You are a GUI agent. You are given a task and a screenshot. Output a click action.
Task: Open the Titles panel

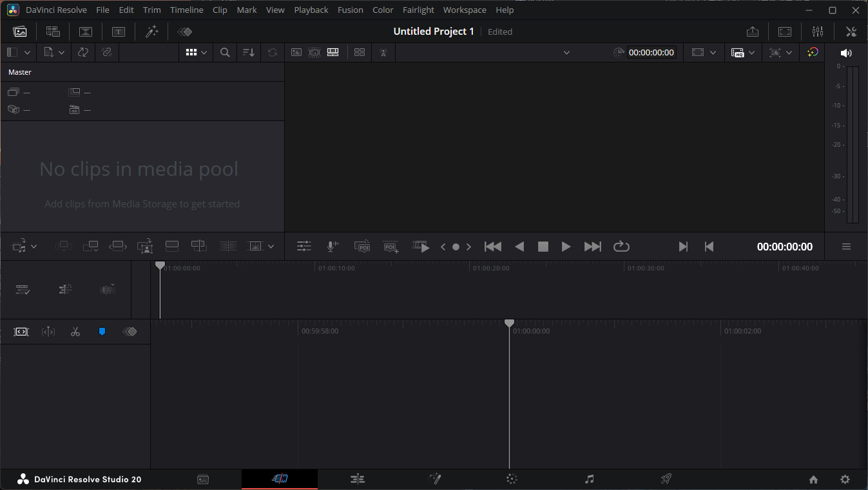pos(119,32)
